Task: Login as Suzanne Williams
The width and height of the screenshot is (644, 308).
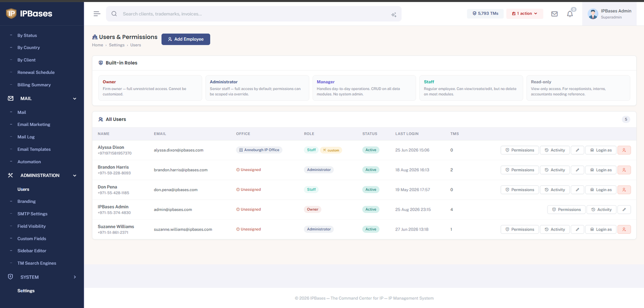Action: click(601, 229)
